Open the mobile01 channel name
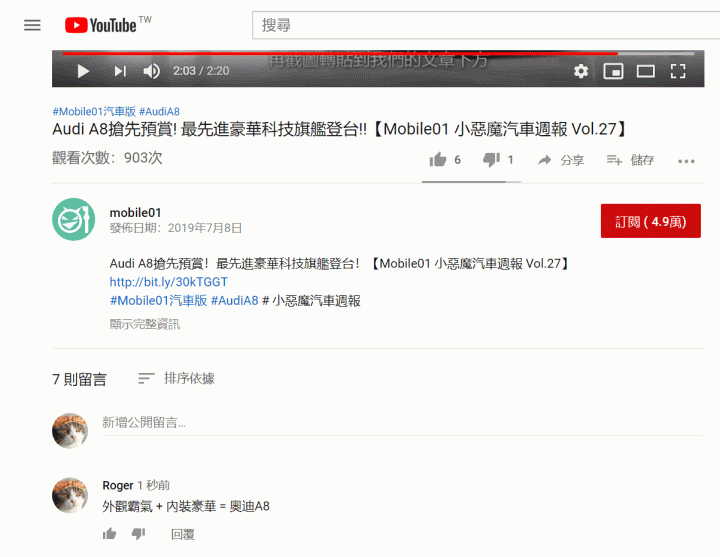Image resolution: width=720 pixels, height=557 pixels. (135, 213)
